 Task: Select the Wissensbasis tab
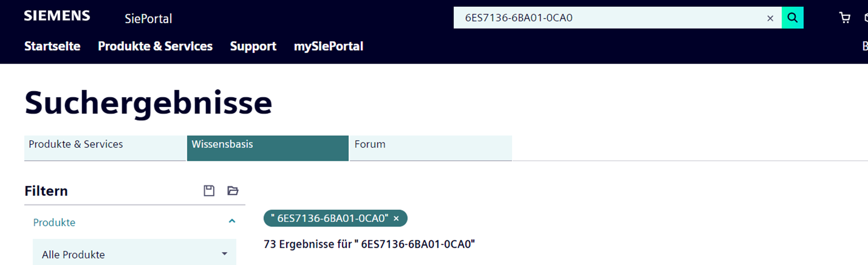pyautogui.click(x=267, y=148)
